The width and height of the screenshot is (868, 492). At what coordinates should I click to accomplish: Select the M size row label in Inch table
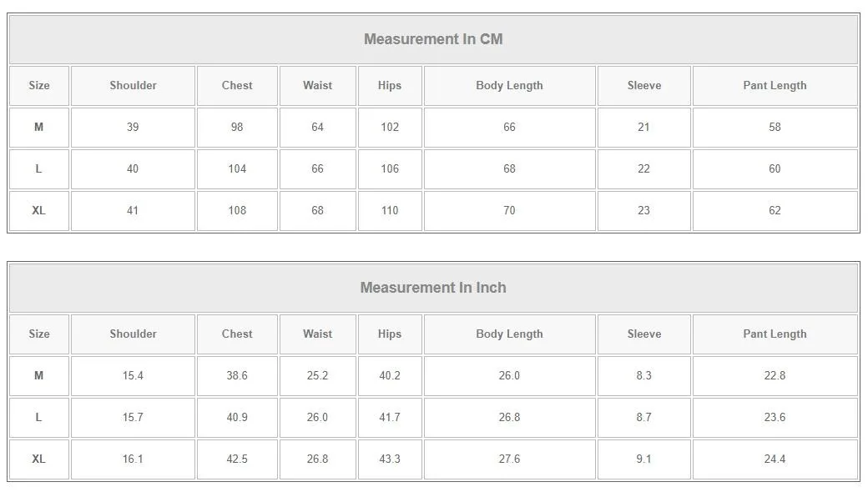pyautogui.click(x=38, y=375)
